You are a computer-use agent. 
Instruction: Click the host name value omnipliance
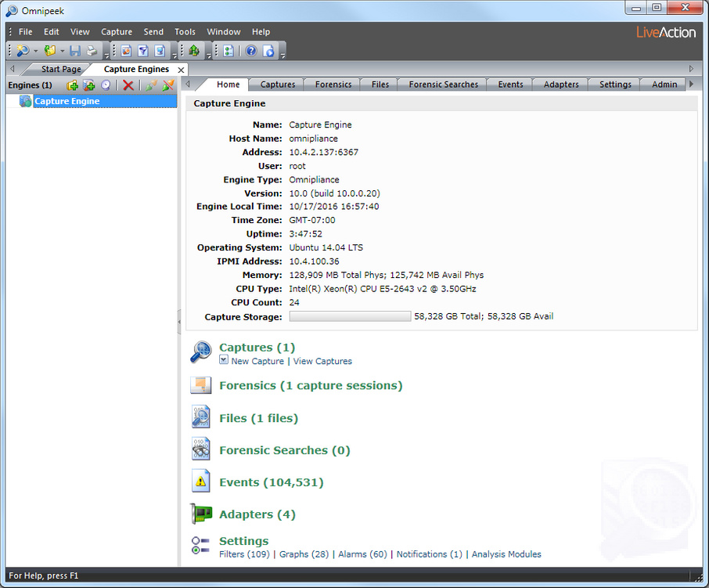(x=313, y=139)
